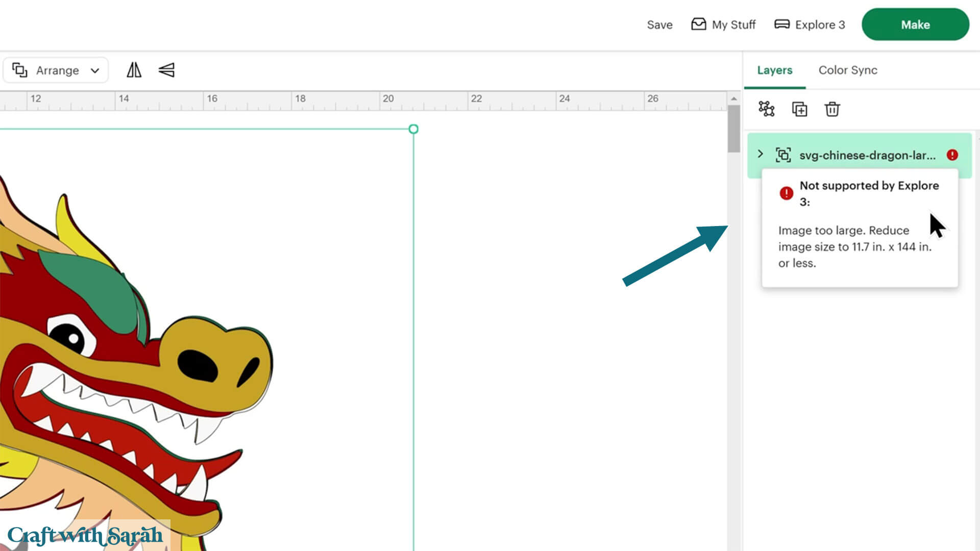The height and width of the screenshot is (551, 980).
Task: Click the flip horizontal icon
Action: pos(134,70)
